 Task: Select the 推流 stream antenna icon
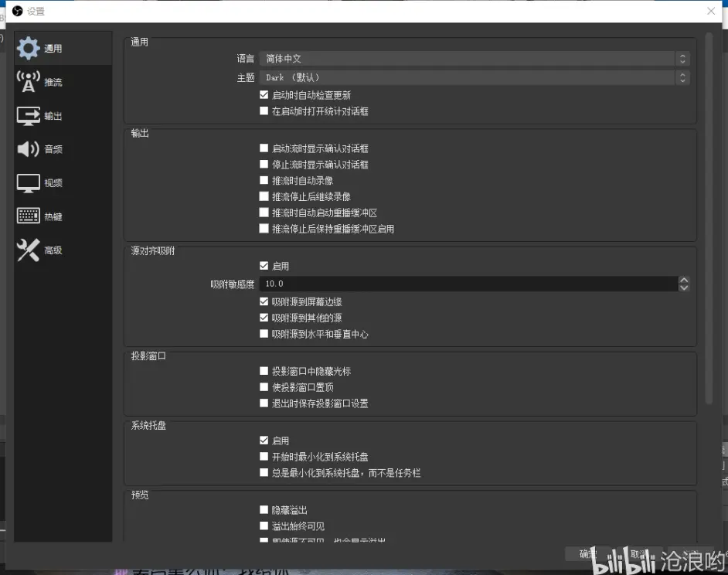point(28,82)
